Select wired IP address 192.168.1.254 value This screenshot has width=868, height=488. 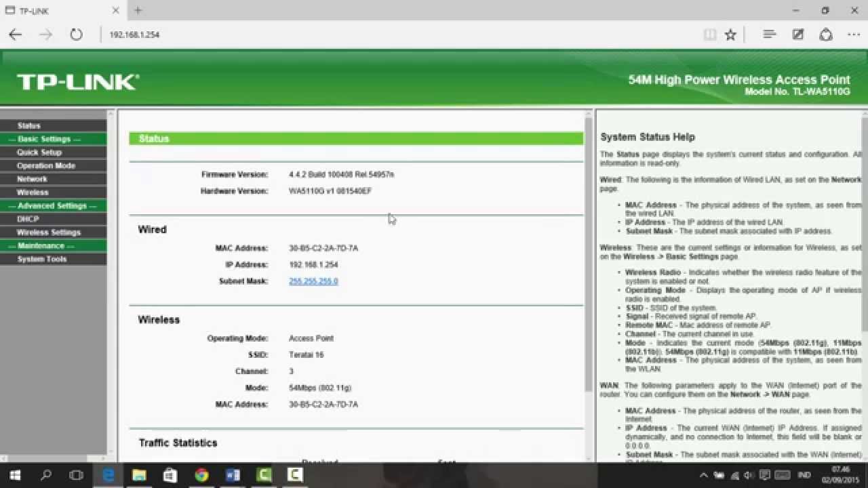[x=313, y=265]
